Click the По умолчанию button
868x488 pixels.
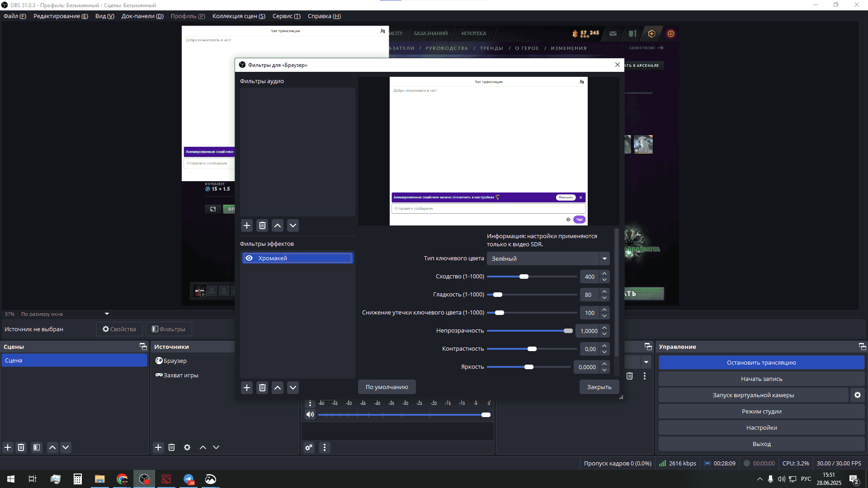(x=387, y=387)
